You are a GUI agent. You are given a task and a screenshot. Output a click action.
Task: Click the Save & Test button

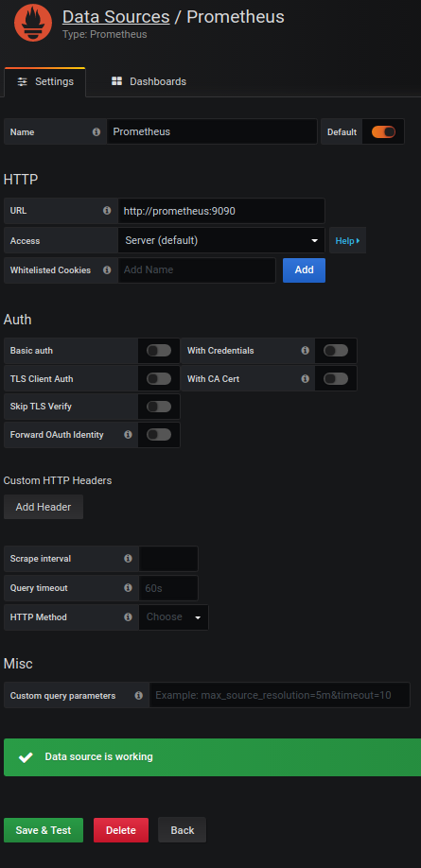pos(44,830)
